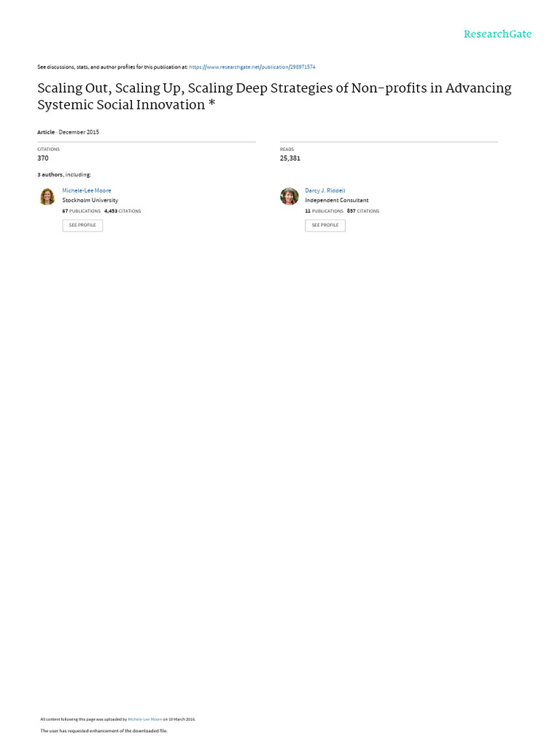Click the 857 citations stat
Image resolution: width=560 pixels, height=747 pixels.
(363, 211)
